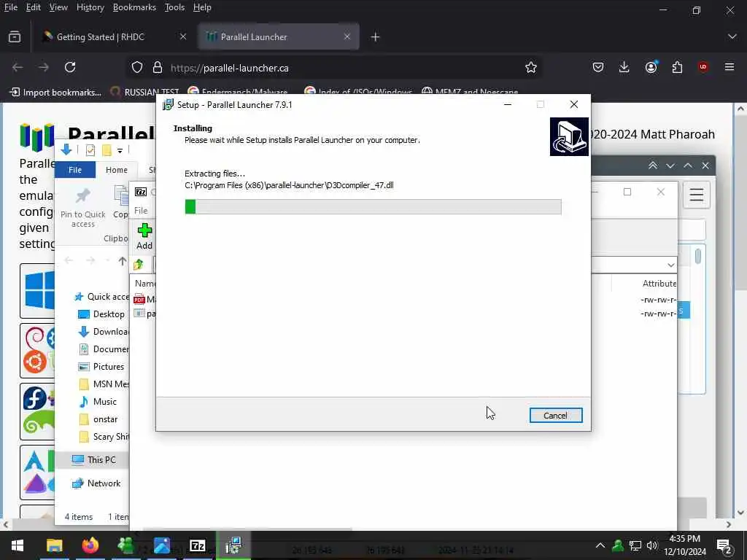Save page to Pocket
This screenshot has height=560, width=747.
point(598,67)
